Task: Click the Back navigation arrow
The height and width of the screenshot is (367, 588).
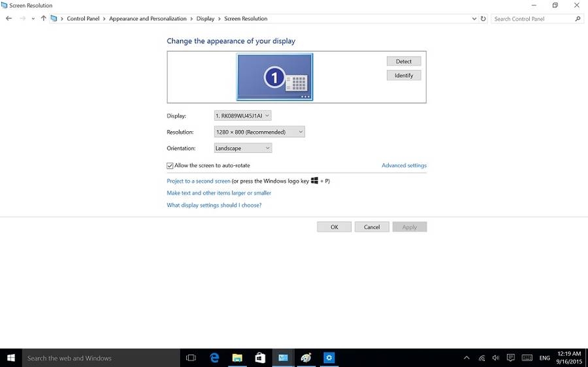Action: (8, 18)
